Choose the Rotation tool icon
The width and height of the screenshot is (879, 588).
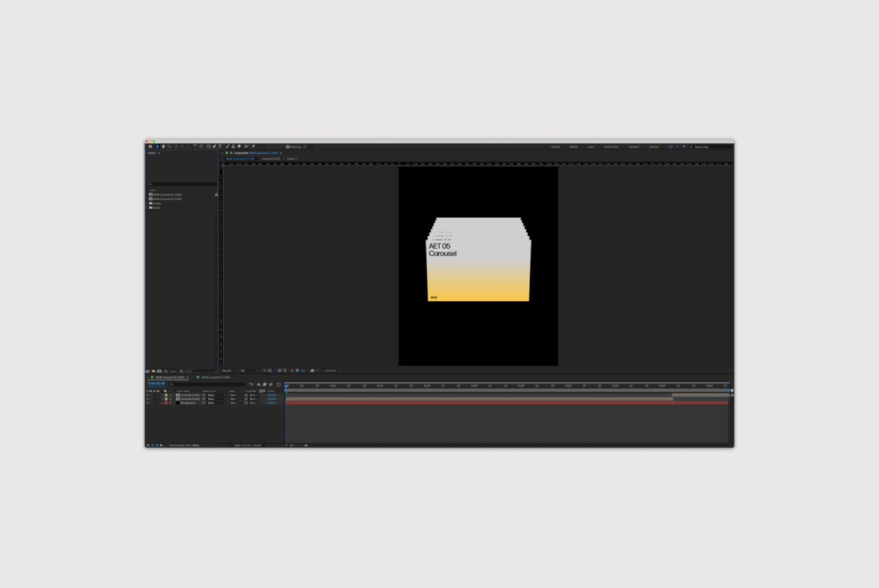195,146
